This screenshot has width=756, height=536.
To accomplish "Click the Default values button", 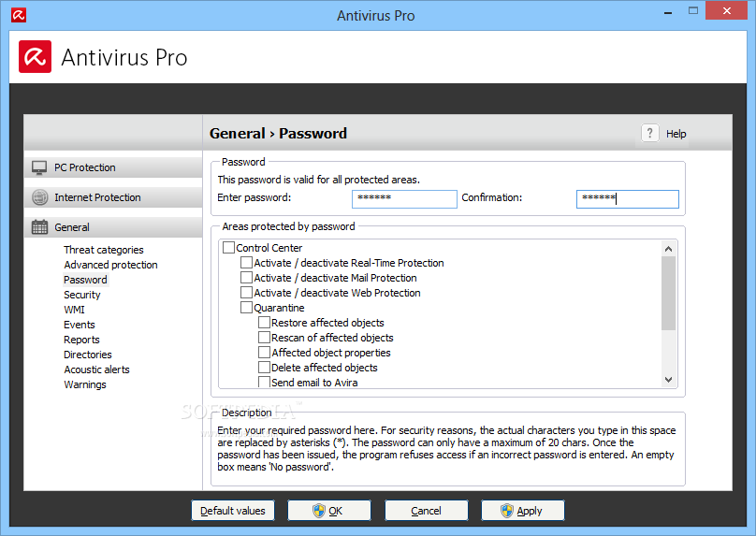I will (233, 511).
